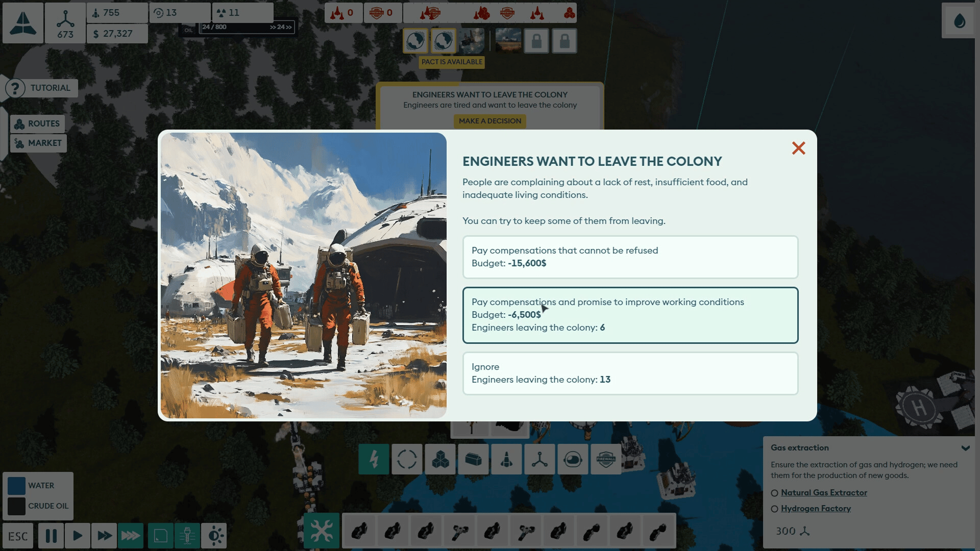Open the rocket build category
This screenshot has width=980, height=551.
[x=506, y=459]
